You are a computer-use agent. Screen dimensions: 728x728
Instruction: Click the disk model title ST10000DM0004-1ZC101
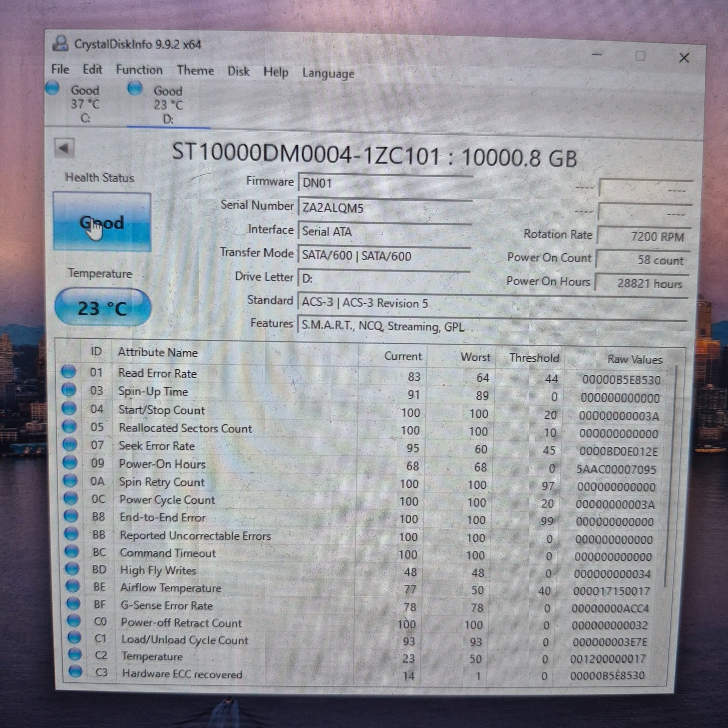[306, 153]
